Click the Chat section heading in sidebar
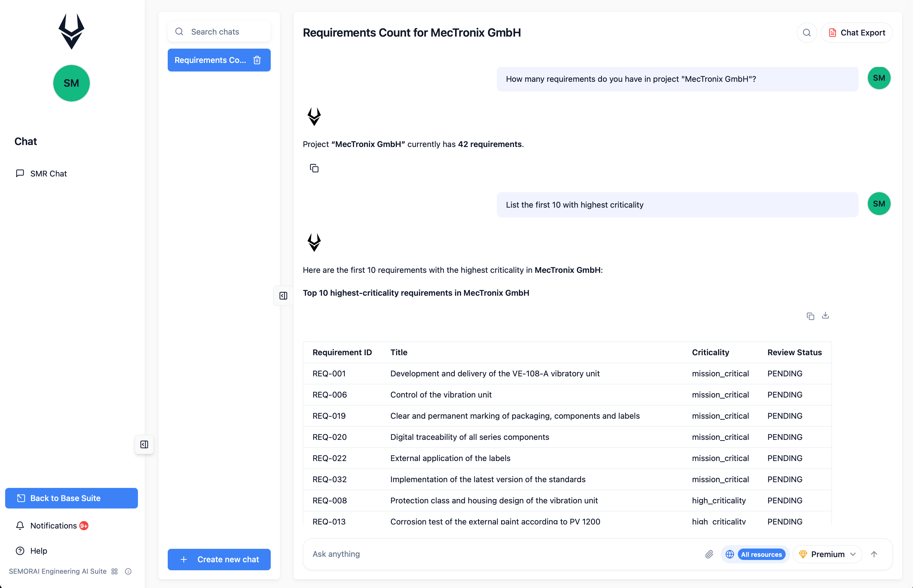The image size is (913, 588). click(25, 141)
